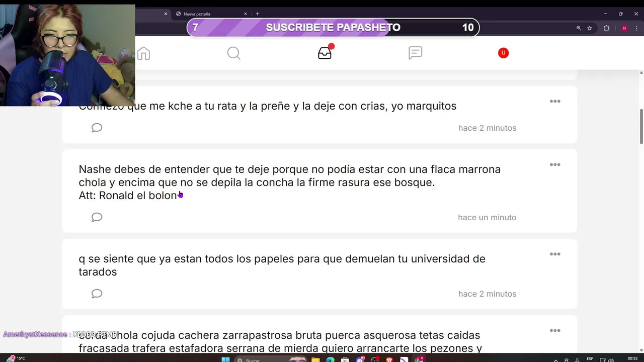This screenshot has height=362, width=644.
Task: Click the message starting 'Nashe debes de entender'
Action: click(289, 182)
